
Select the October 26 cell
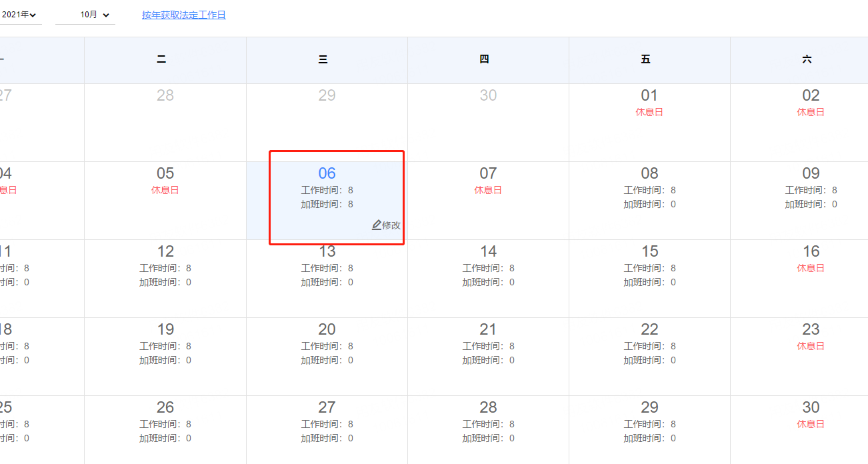[165, 430]
